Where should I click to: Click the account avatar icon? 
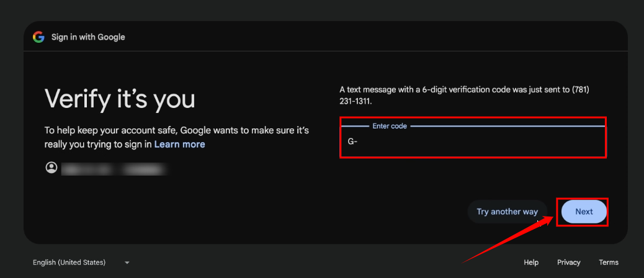click(x=51, y=168)
